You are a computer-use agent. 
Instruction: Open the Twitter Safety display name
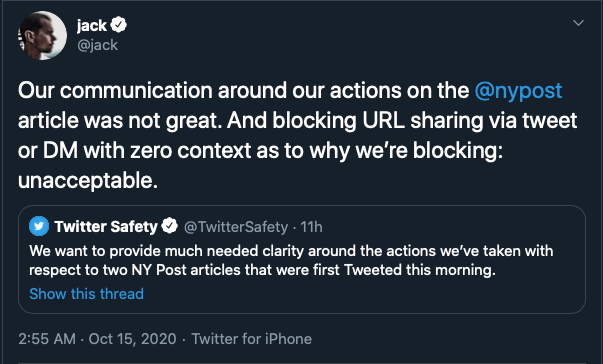click(106, 226)
